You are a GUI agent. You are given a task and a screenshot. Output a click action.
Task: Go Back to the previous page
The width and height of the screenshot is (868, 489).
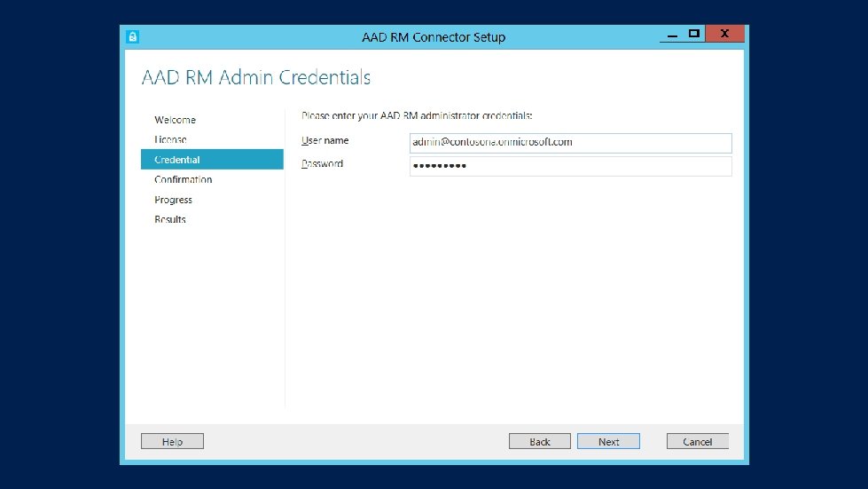point(540,441)
